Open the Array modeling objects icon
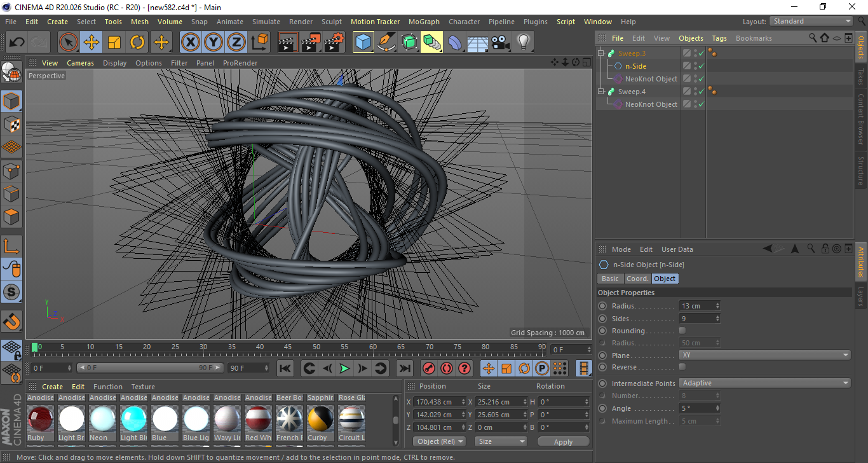Image resolution: width=868 pixels, height=463 pixels. click(x=432, y=43)
